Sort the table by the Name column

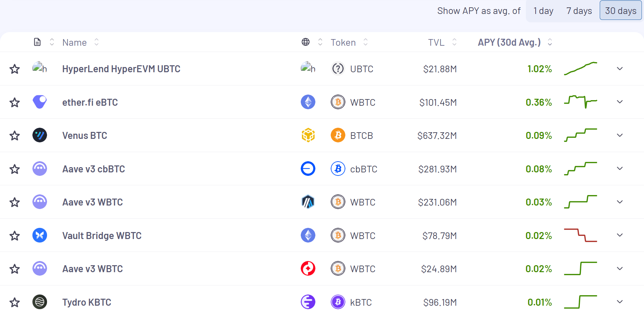pyautogui.click(x=80, y=42)
